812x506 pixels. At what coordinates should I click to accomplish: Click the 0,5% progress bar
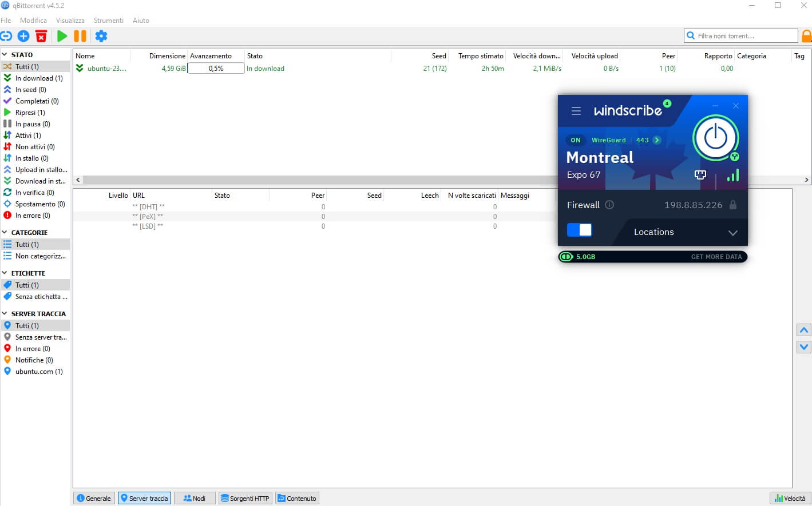216,69
